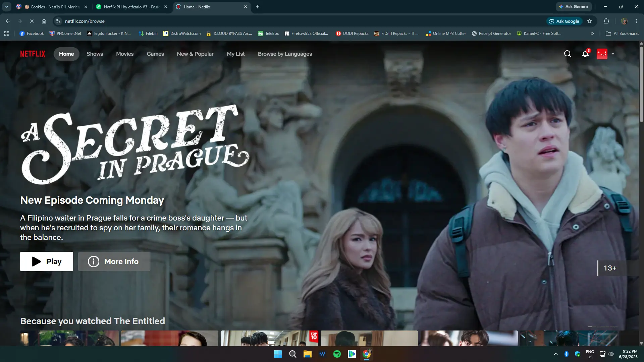644x362 pixels.
Task: Open the volume tray icon
Action: pyautogui.click(x=611, y=354)
